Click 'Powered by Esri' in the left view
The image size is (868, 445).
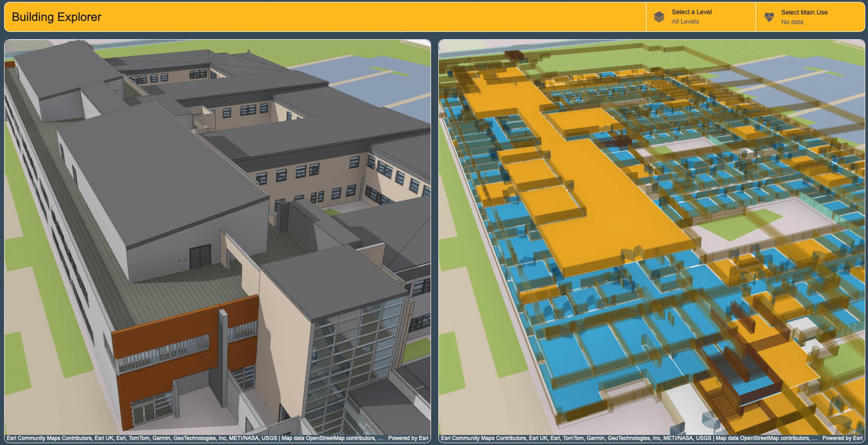pos(408,438)
